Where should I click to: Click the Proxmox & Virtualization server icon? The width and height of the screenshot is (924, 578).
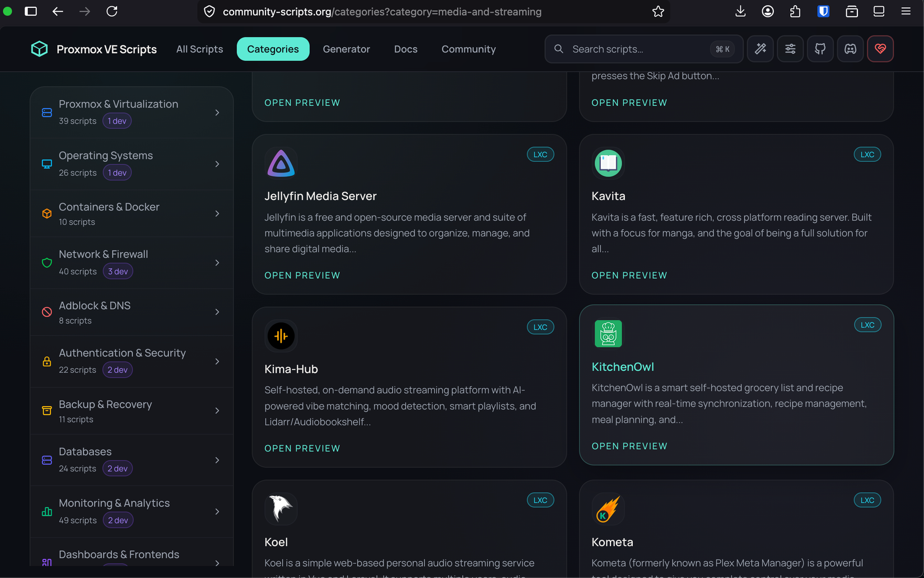tap(47, 113)
